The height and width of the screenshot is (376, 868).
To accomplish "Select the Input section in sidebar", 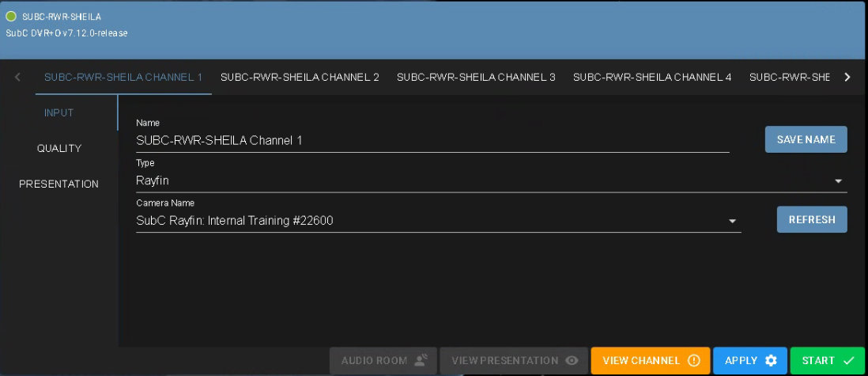I will pos(59,112).
